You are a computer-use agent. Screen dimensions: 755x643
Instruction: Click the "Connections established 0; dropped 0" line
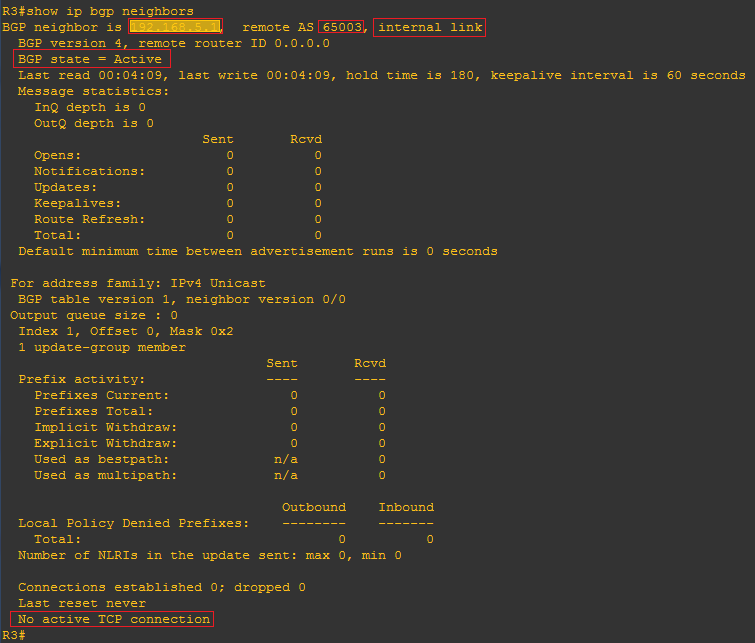tap(162, 587)
